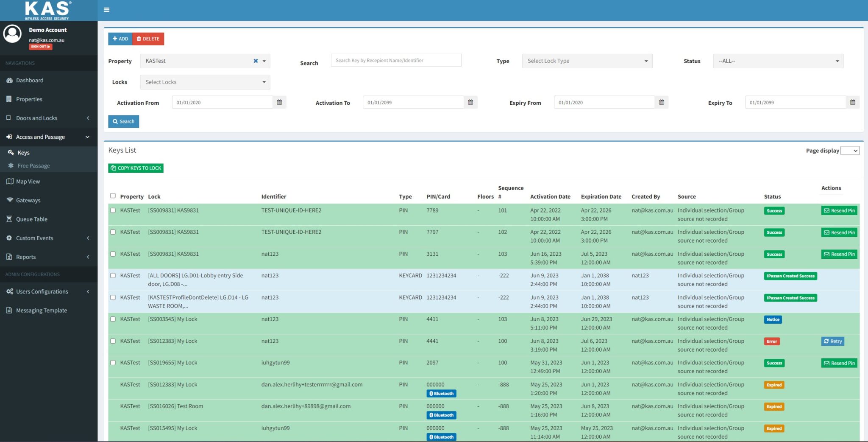Viewport: 868px width, 442px height.
Task: Click the KAS logo
Action: [48, 10]
